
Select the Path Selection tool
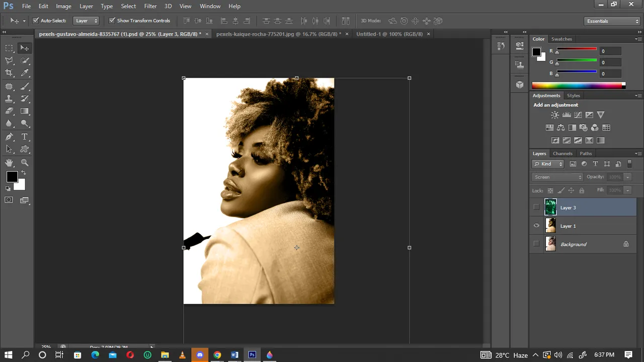(9, 149)
